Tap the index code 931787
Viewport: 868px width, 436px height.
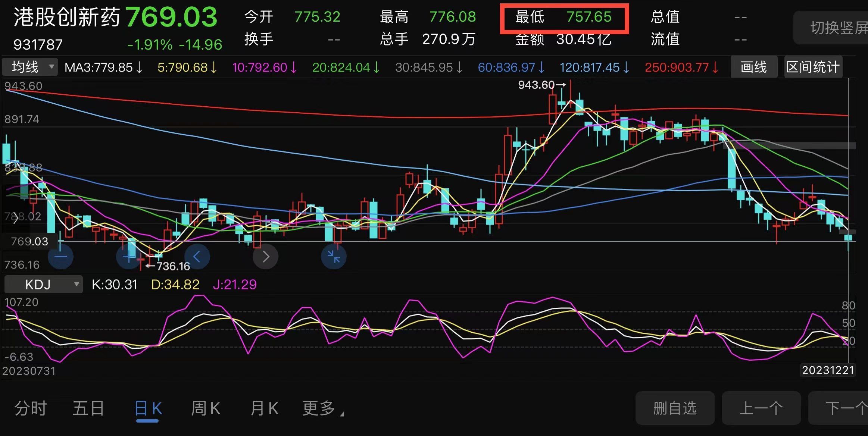[x=38, y=45]
